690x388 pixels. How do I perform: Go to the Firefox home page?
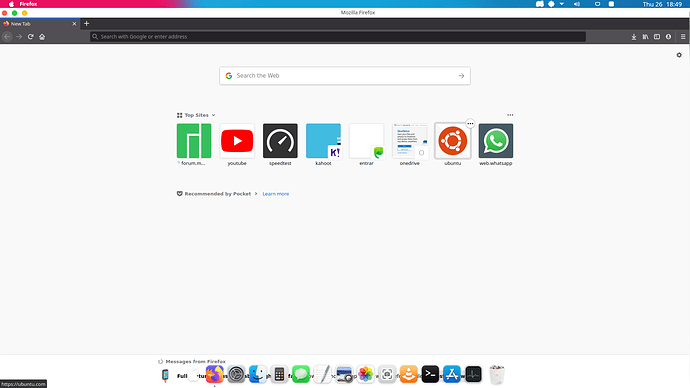42,37
